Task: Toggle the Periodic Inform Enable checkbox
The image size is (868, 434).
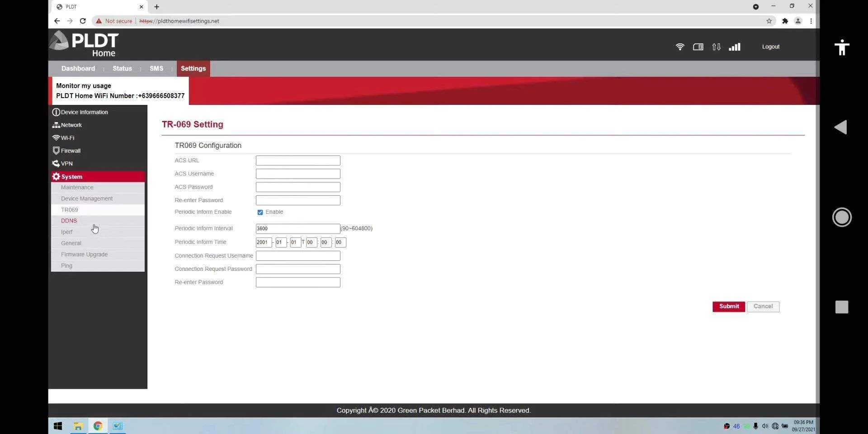Action: pos(260,212)
